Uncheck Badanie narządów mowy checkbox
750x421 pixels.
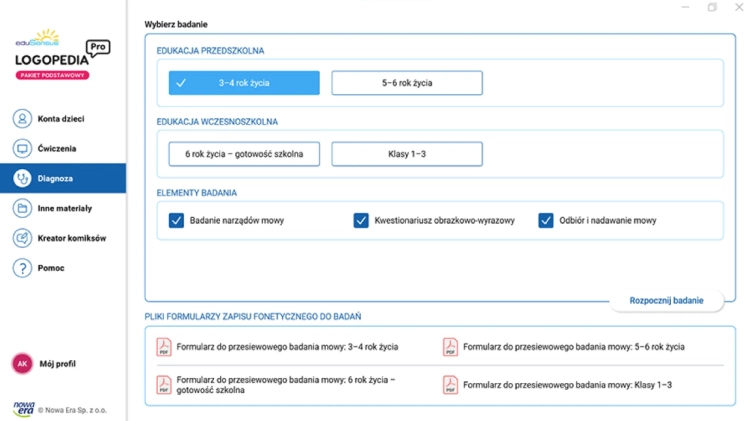point(176,221)
